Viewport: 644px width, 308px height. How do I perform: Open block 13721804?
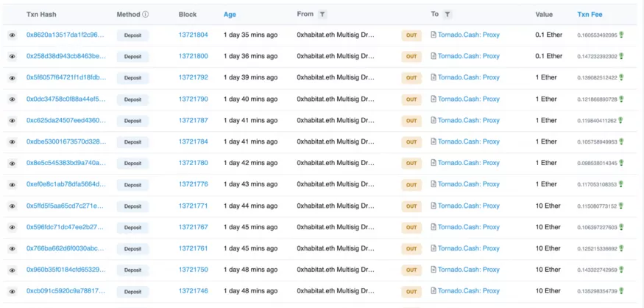pyautogui.click(x=193, y=35)
